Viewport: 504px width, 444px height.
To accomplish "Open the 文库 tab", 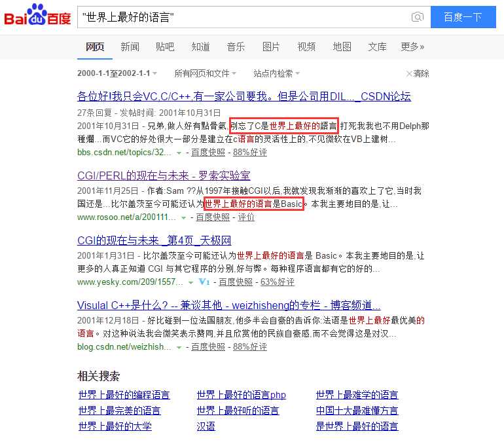I will (377, 47).
